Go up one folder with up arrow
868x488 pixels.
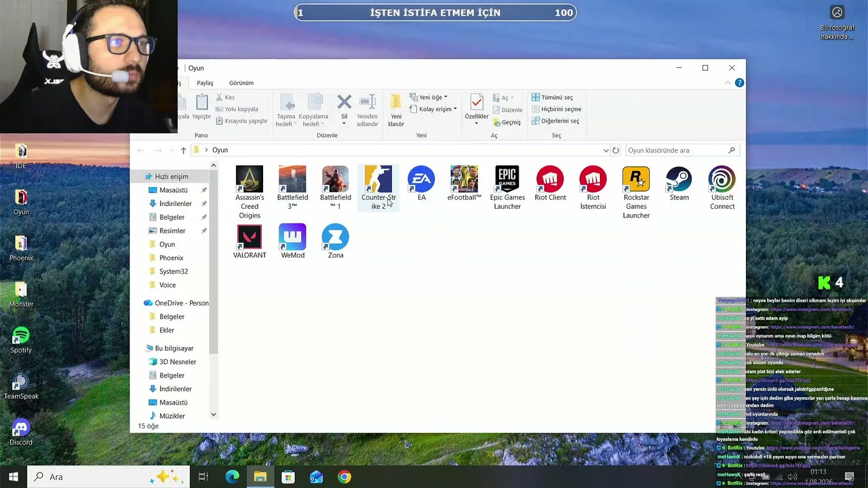[x=183, y=150]
